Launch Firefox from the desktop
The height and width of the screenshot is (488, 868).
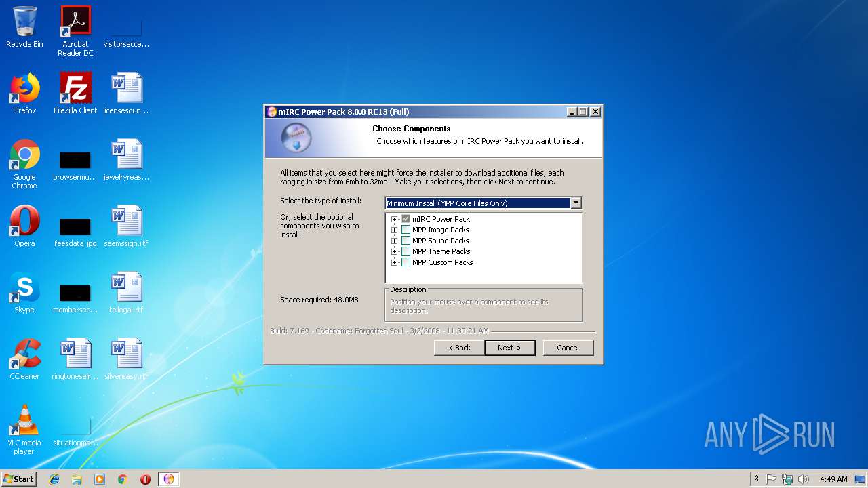[24, 94]
